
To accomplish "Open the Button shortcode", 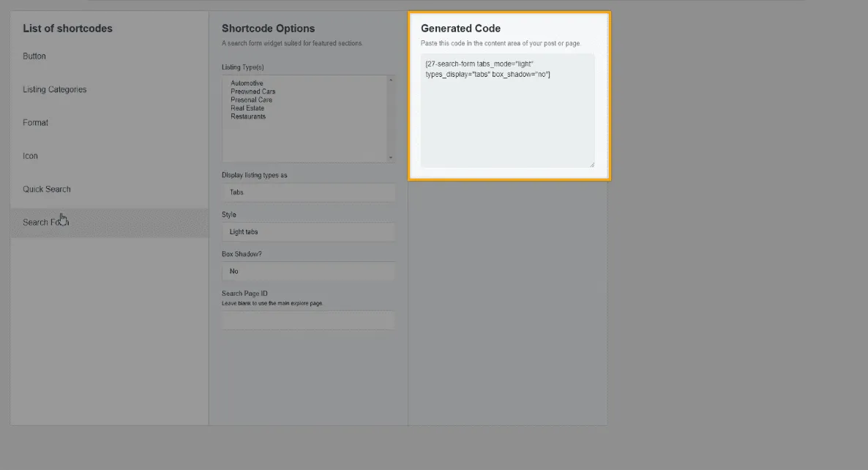I will pos(34,56).
